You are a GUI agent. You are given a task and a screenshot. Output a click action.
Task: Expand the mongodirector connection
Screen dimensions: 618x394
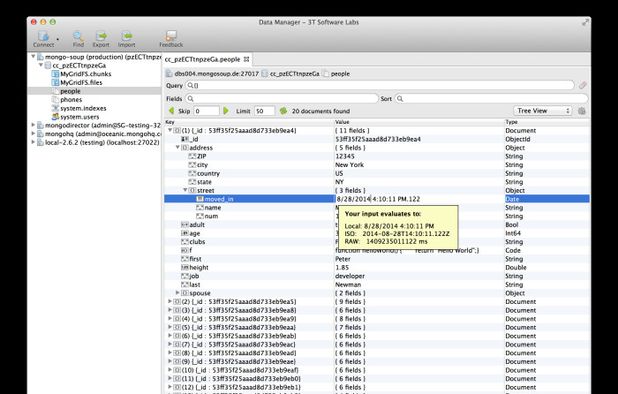tap(33, 125)
